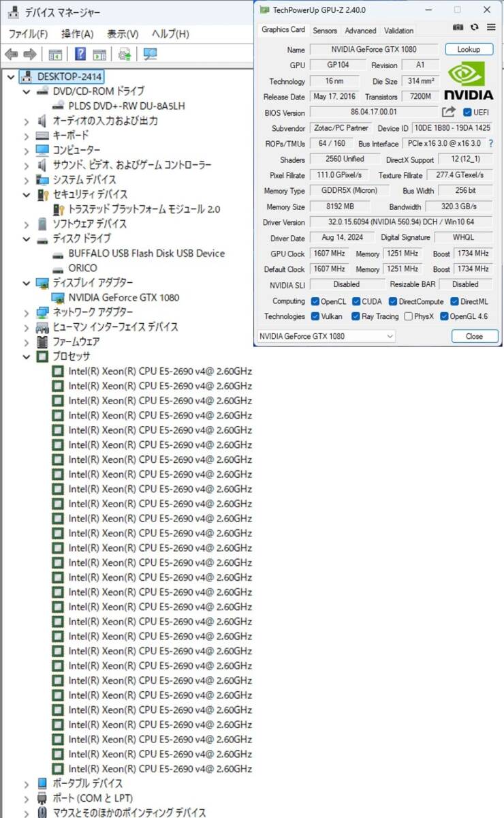Image resolution: width=504 pixels, height=818 pixels.
Task: Expand the ソフトウェア デバイス node
Action: pyautogui.click(x=27, y=224)
